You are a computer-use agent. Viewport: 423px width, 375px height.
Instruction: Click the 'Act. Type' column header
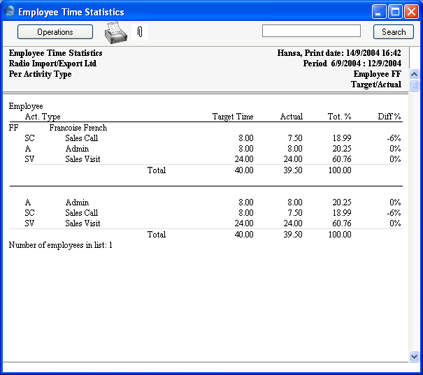click(x=43, y=117)
